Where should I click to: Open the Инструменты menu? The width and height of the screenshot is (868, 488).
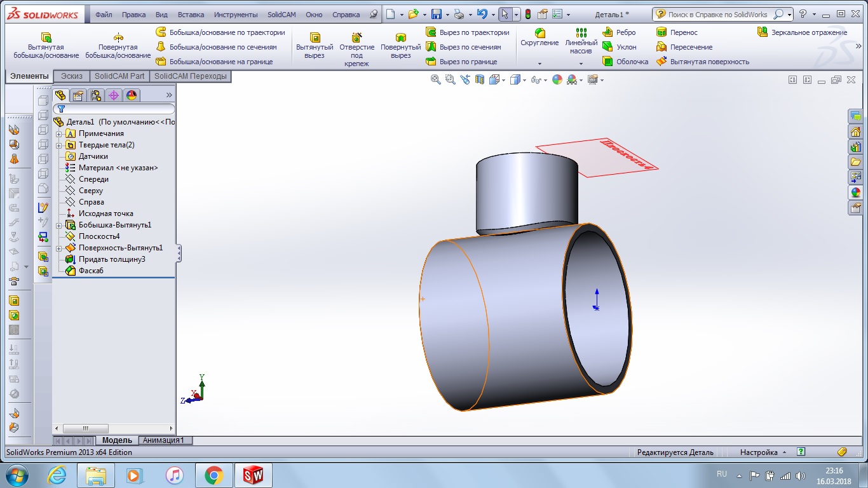click(236, 14)
